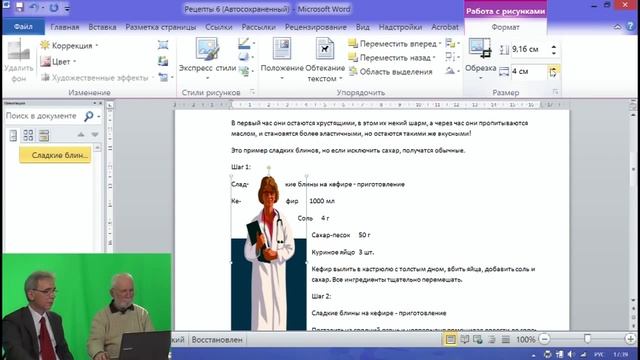Switch to the Вставка tab

(102, 27)
